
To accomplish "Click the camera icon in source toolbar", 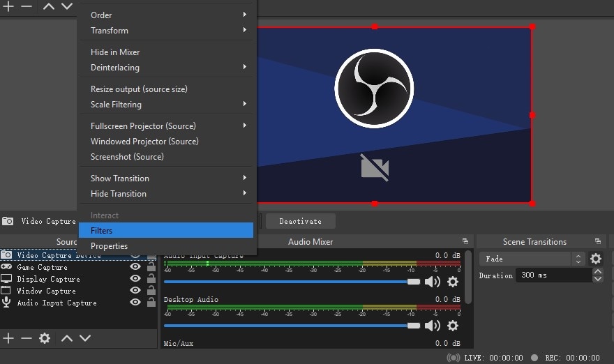I will [x=8, y=221].
